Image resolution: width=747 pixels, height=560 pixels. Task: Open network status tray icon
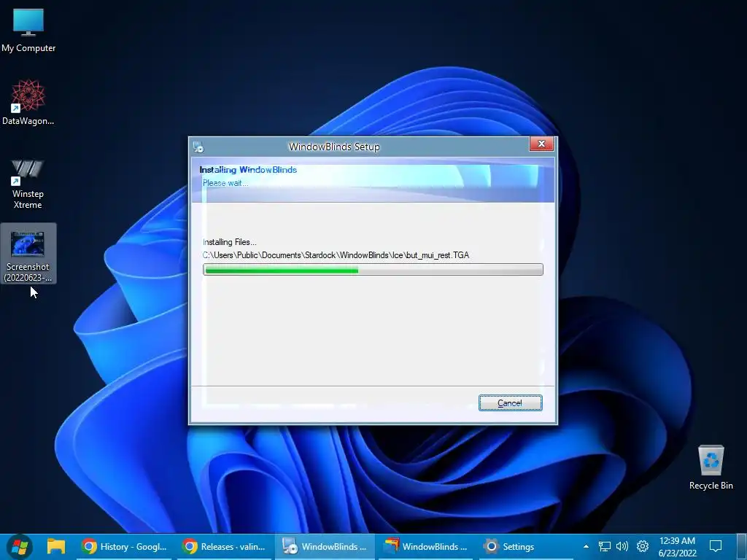604,546
